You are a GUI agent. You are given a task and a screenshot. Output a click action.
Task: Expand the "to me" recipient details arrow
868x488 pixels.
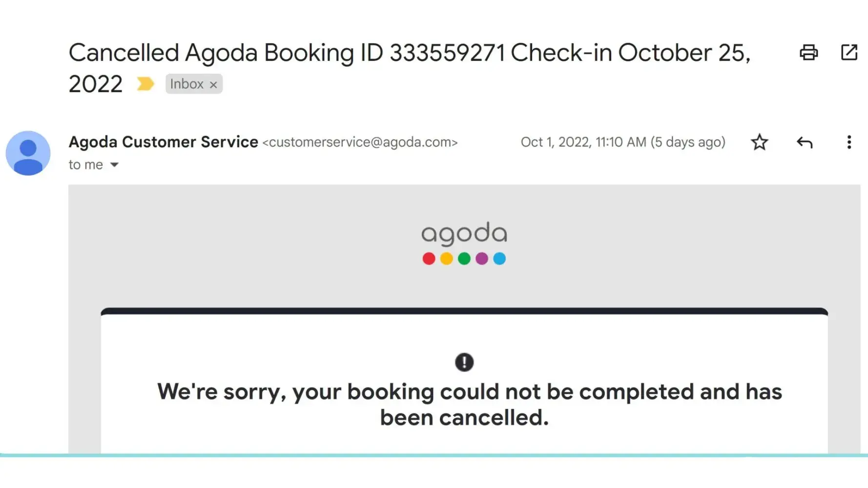pos(114,165)
